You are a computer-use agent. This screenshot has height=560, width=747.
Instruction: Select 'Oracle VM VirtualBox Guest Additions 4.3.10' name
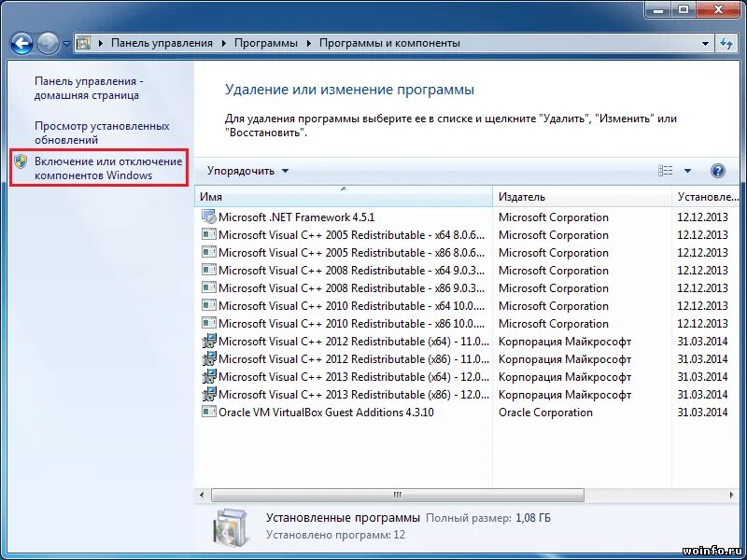[x=326, y=413]
